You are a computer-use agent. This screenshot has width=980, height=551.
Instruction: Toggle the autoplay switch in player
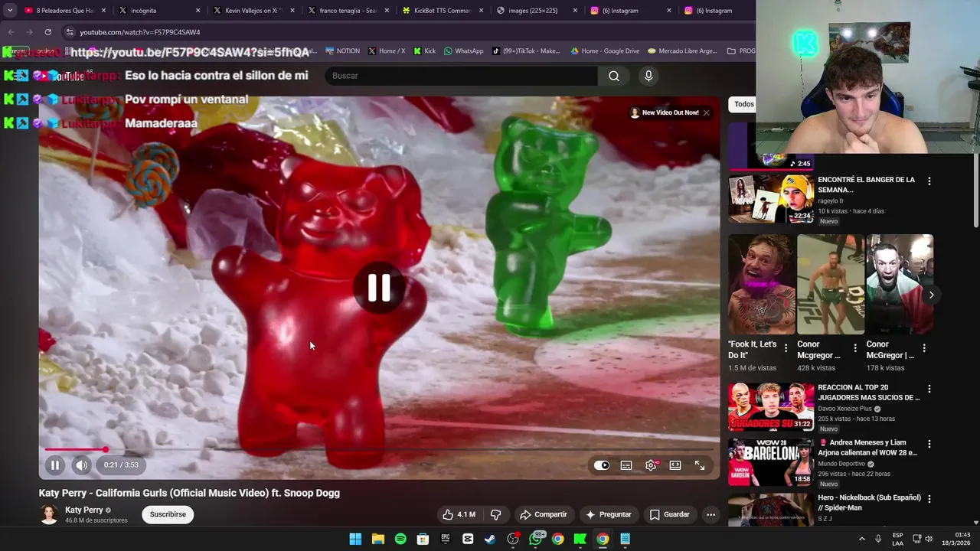602,465
